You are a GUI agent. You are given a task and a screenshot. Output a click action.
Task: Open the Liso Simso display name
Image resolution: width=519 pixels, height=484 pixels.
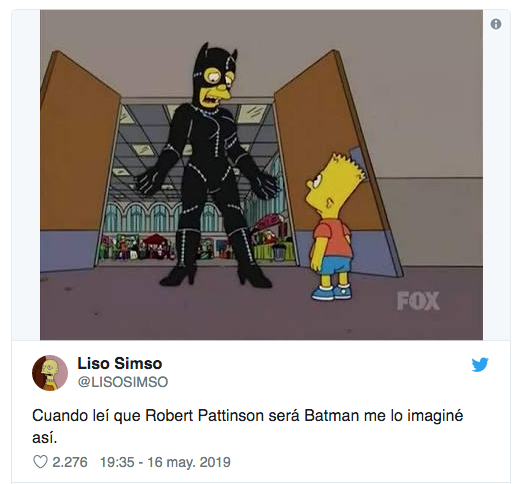[x=120, y=363]
